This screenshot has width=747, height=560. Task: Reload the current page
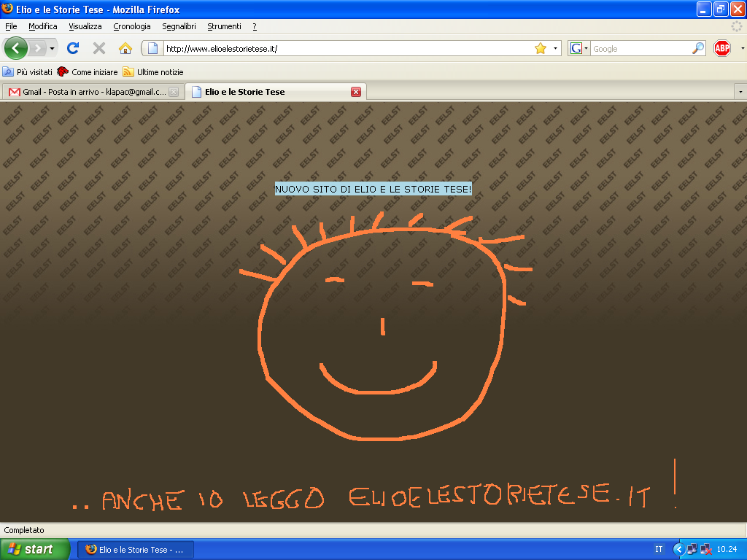pos(73,48)
